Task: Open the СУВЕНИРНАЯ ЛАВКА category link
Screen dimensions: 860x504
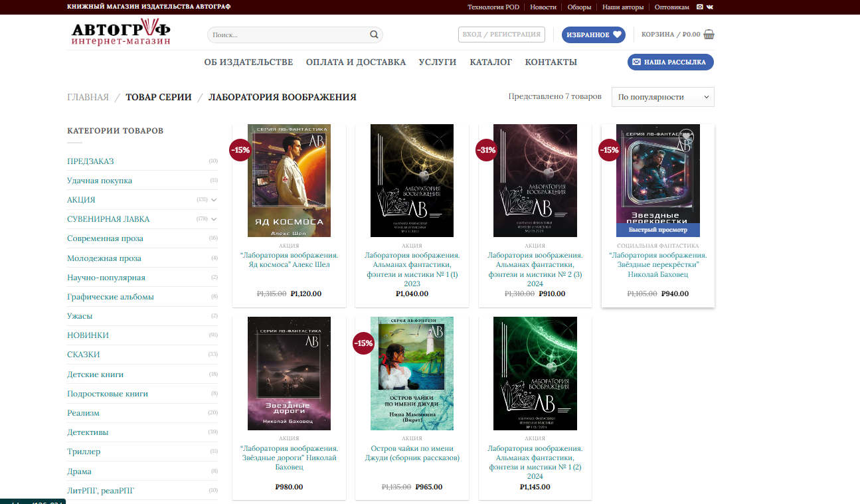Action: [108, 219]
